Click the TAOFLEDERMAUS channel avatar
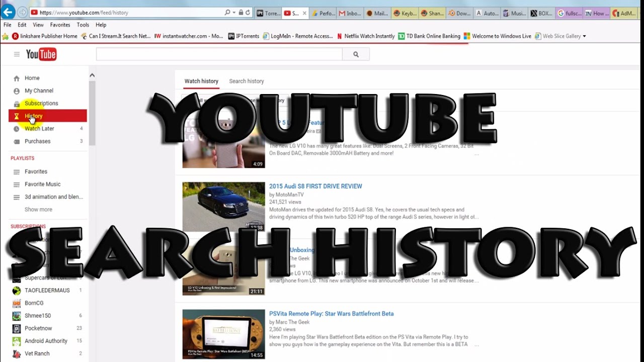 click(17, 291)
